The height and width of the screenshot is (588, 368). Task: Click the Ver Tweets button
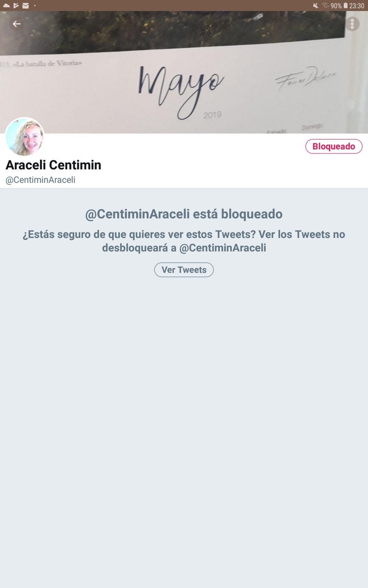pos(184,270)
